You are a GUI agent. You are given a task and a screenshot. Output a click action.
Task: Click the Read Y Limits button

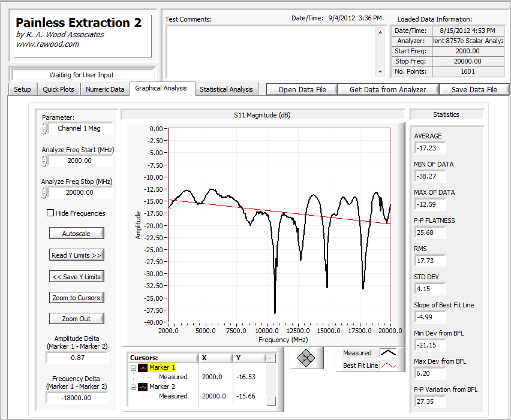pos(77,255)
